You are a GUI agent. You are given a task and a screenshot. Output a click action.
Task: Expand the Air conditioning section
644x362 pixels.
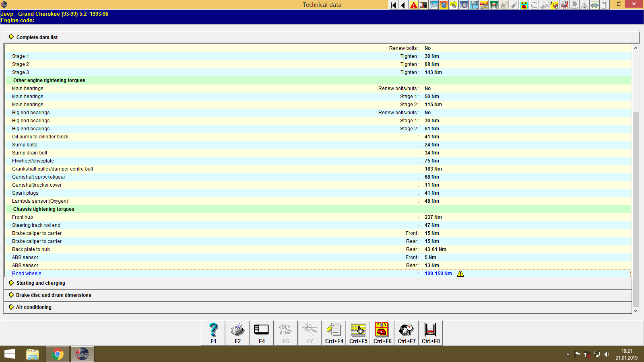point(33,307)
